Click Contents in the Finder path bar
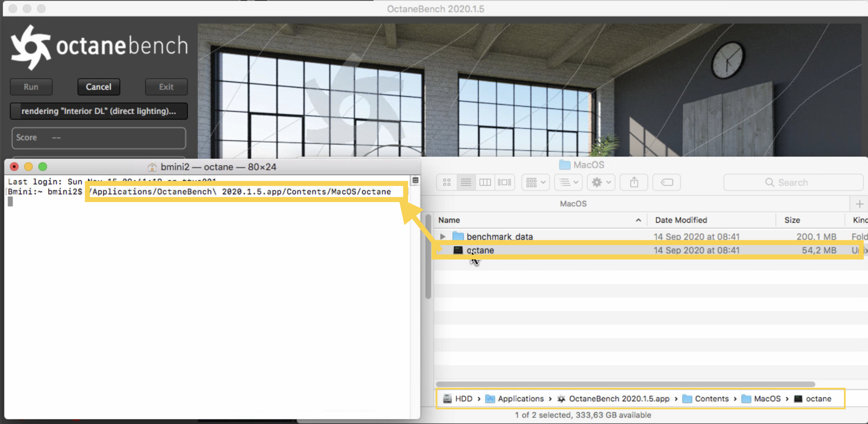 (706, 399)
